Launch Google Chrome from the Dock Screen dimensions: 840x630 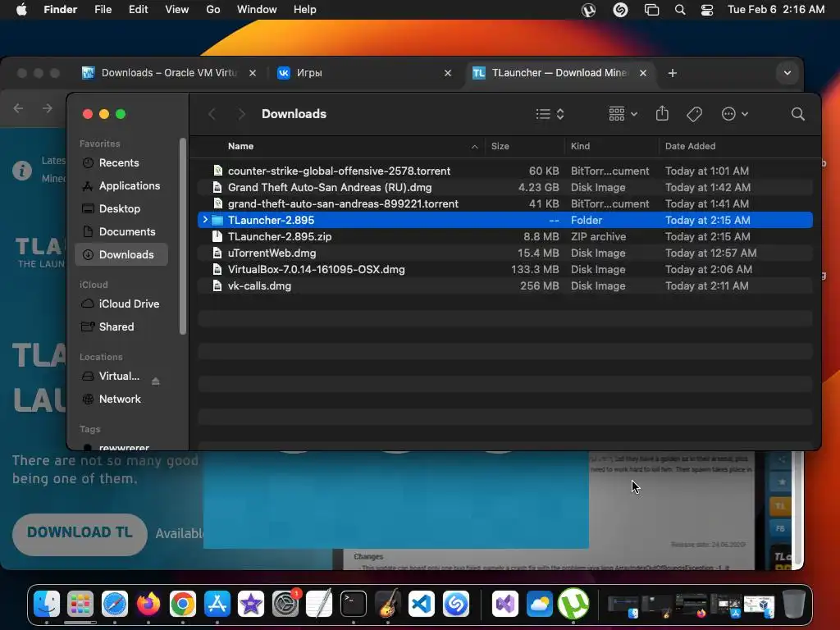183,604
